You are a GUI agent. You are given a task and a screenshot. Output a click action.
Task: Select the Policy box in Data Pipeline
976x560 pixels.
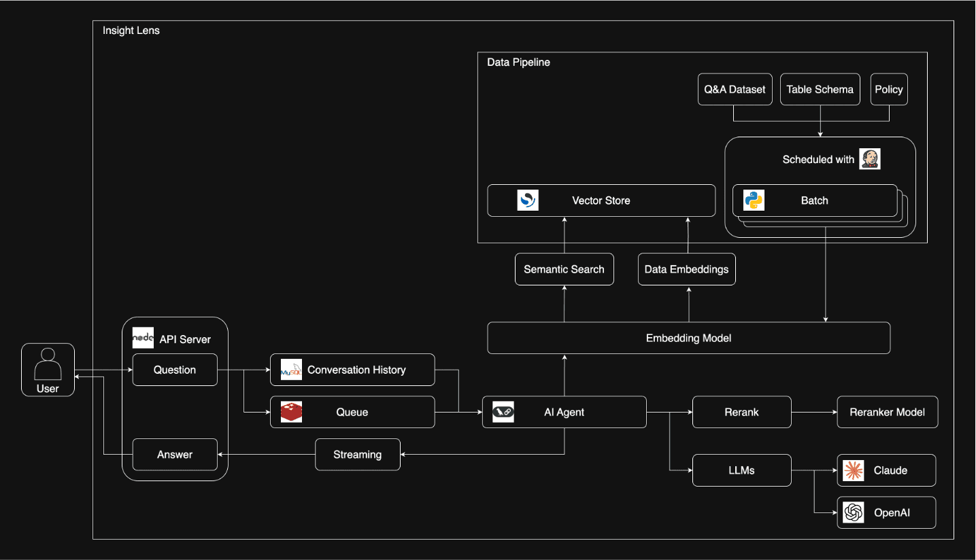click(889, 90)
